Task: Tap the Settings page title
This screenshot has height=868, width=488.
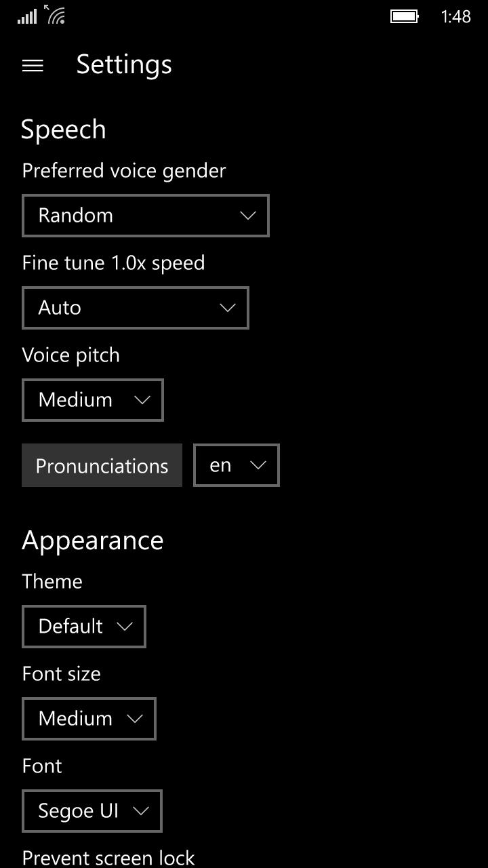Action: point(124,64)
